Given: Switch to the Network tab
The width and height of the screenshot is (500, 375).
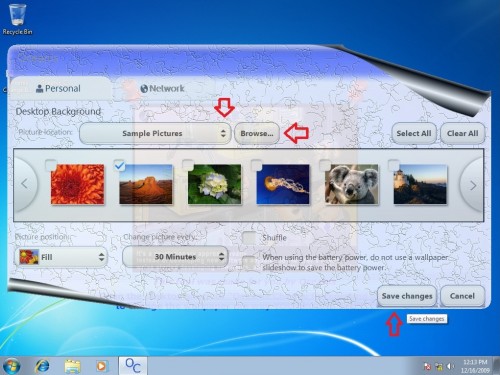Looking at the screenshot, I should (162, 88).
